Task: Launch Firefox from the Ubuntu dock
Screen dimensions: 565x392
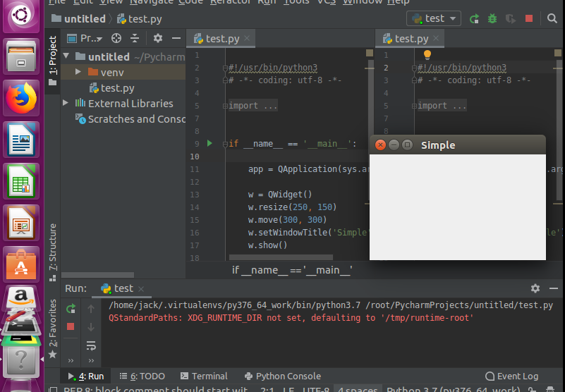Action: 21,98
